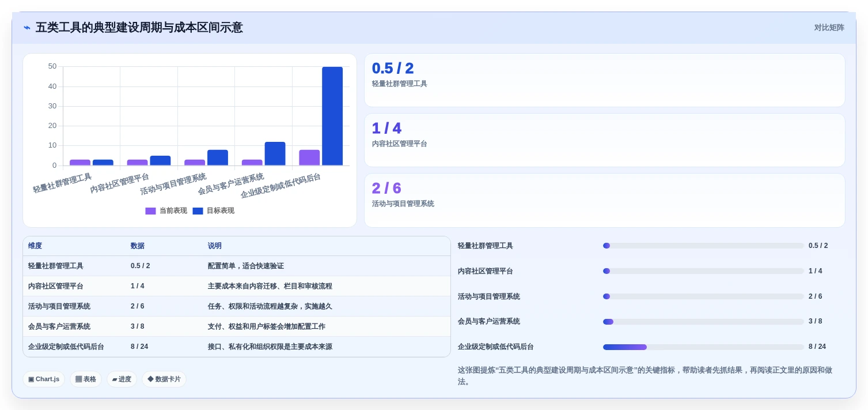868x410 pixels.
Task: Click table cell value 3 / 8
Action: tap(138, 326)
